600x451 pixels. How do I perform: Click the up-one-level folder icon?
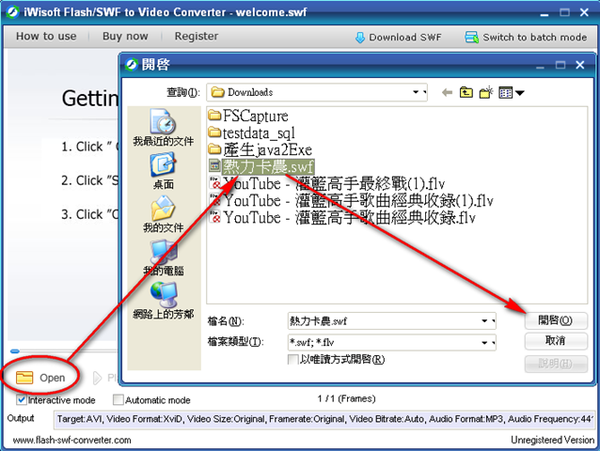click(466, 93)
